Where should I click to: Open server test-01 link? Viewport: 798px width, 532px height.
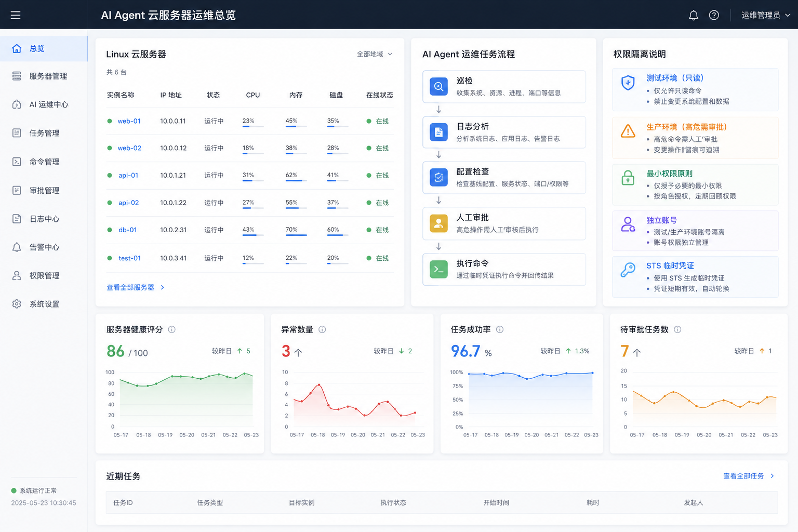click(x=129, y=258)
